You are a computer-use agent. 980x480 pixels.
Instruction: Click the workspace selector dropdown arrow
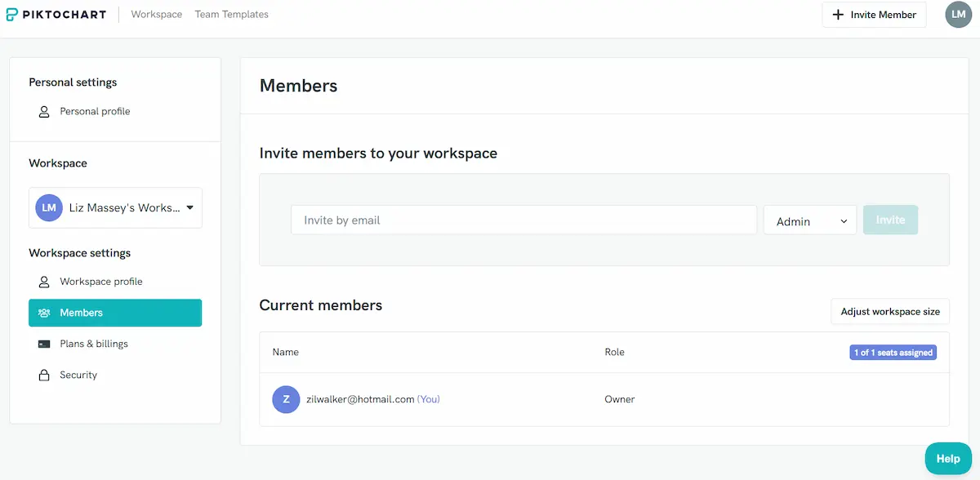click(189, 207)
